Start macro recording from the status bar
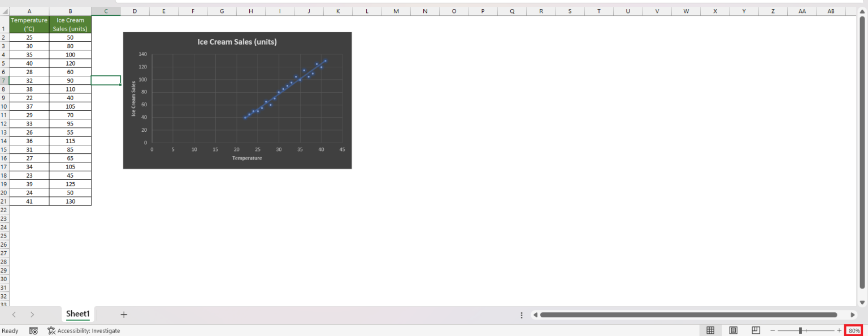 pos(33,330)
